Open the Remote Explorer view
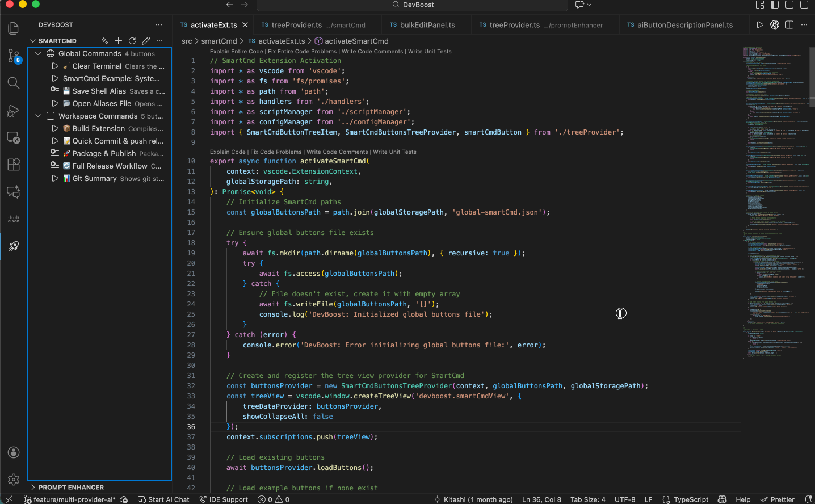Viewport: 815px width, 504px height. 14,137
